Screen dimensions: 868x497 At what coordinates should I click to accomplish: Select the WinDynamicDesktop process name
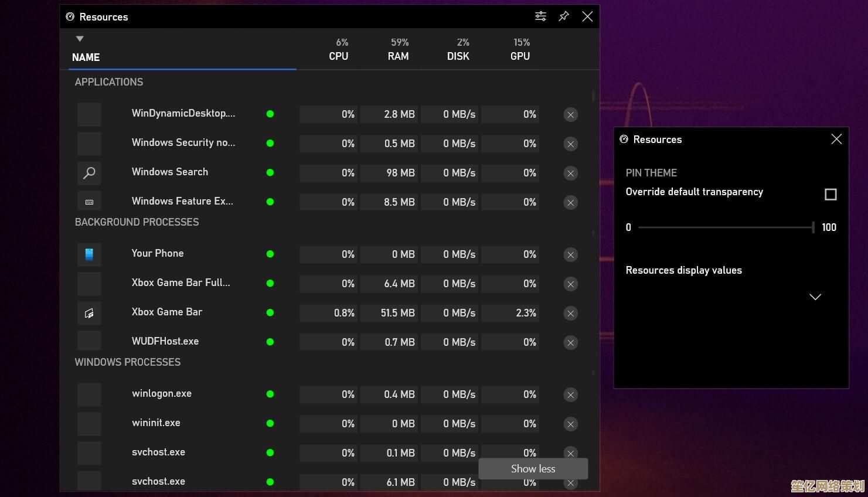click(183, 113)
